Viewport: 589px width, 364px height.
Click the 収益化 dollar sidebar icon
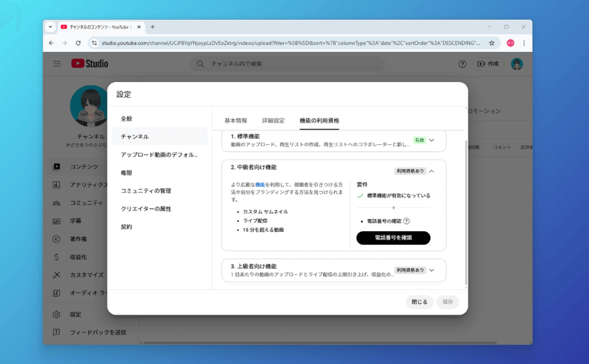(56, 257)
